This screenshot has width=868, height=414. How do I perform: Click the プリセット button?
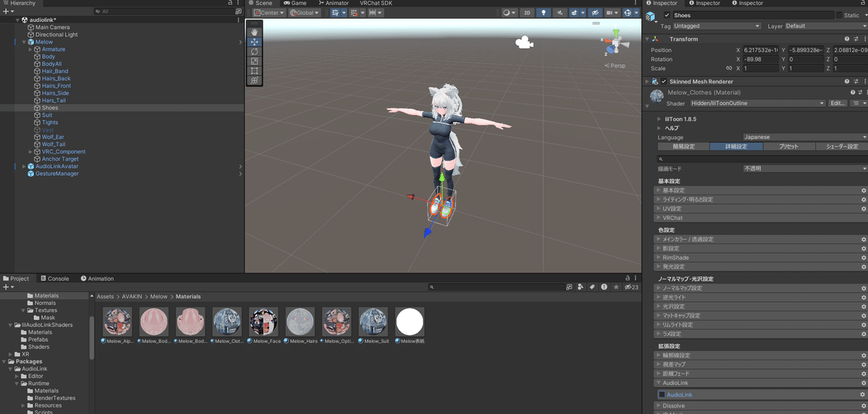[x=788, y=146]
